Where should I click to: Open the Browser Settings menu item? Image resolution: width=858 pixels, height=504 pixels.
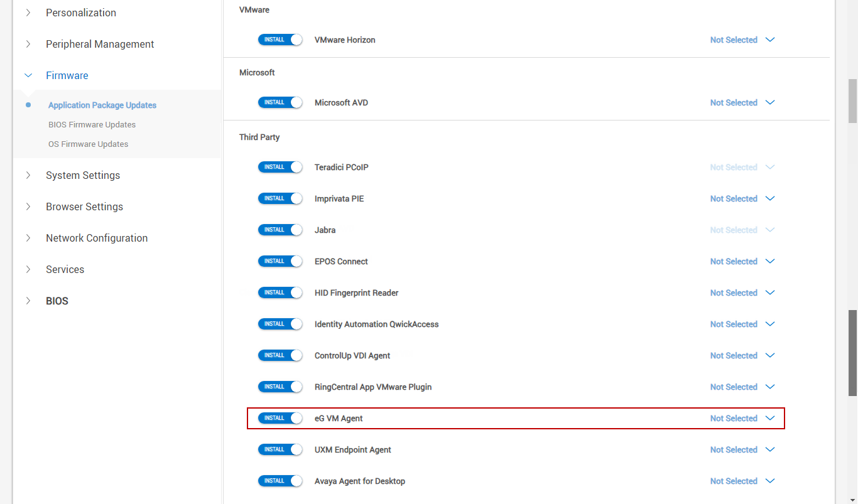coord(84,206)
